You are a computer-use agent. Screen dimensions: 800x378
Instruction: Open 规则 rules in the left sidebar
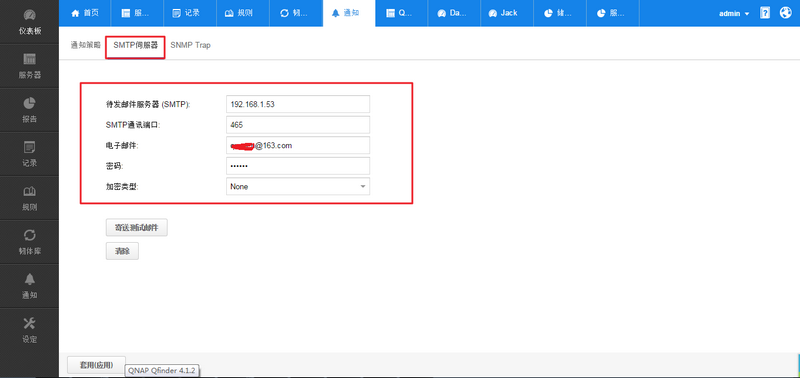29,198
